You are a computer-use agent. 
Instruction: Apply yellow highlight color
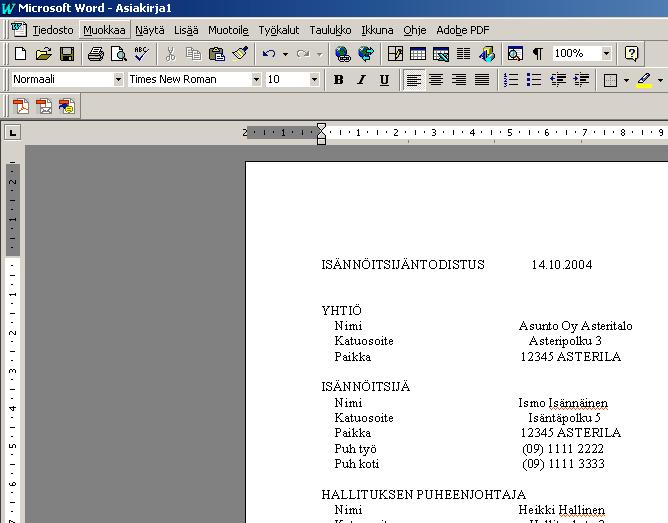[x=645, y=80]
